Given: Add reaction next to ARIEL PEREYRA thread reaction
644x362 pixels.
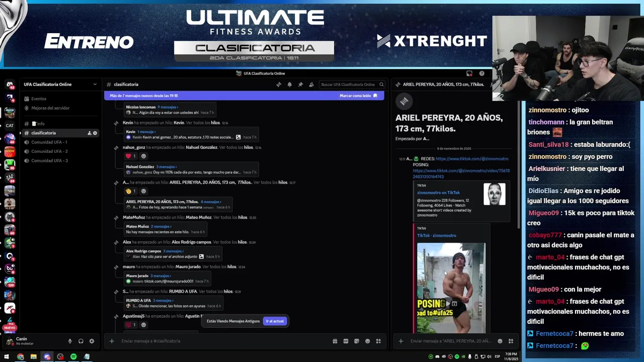Looking at the screenshot, I should tap(143, 191).
